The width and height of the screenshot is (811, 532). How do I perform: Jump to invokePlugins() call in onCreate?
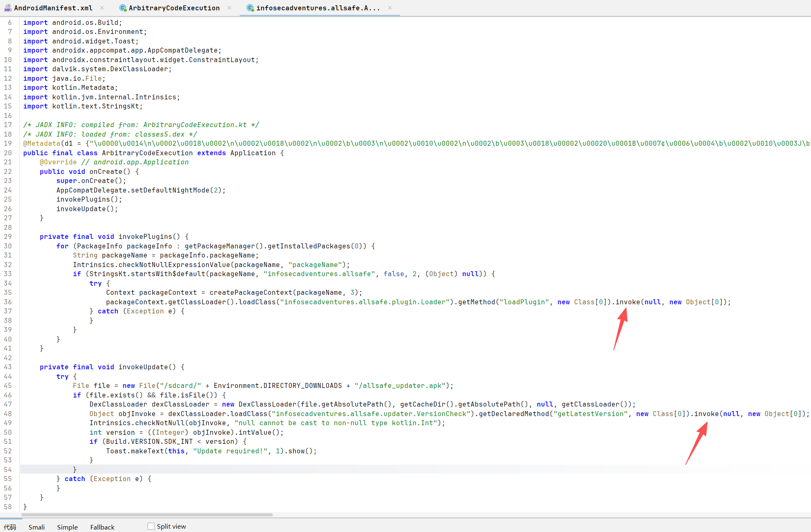pos(83,200)
